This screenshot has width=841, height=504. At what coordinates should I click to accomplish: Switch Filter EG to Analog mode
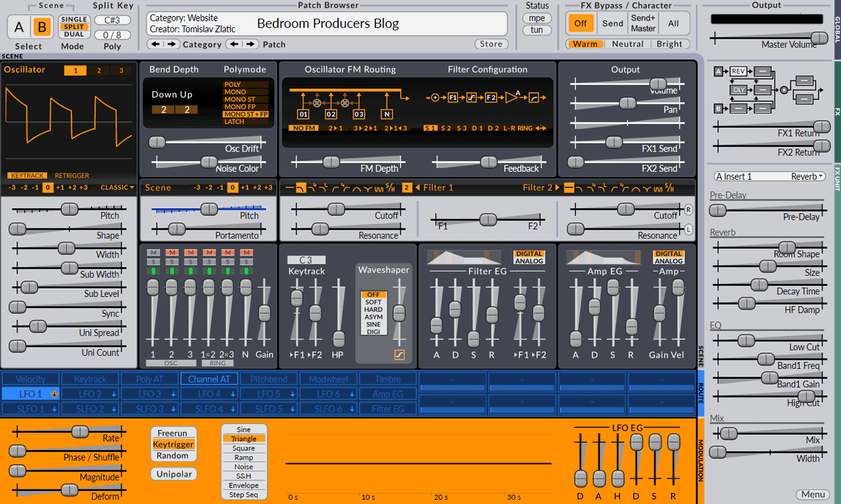[x=529, y=261]
